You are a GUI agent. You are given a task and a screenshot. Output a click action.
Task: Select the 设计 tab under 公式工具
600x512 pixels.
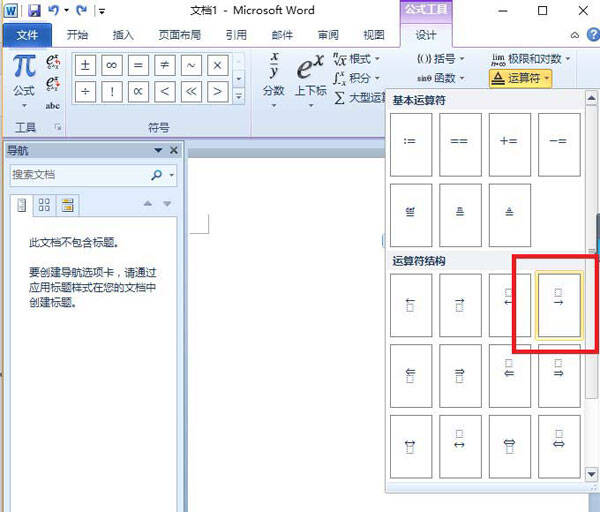click(x=426, y=35)
